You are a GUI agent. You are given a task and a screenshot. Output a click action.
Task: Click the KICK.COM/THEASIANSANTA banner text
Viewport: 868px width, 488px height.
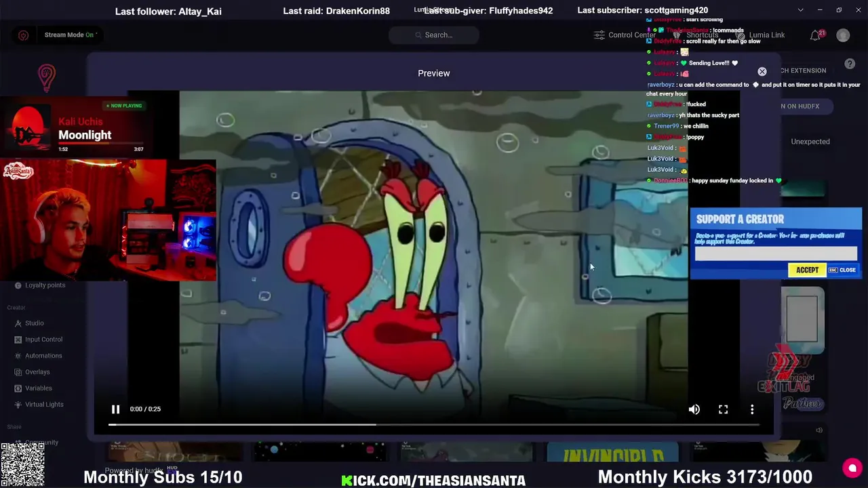coord(433,481)
